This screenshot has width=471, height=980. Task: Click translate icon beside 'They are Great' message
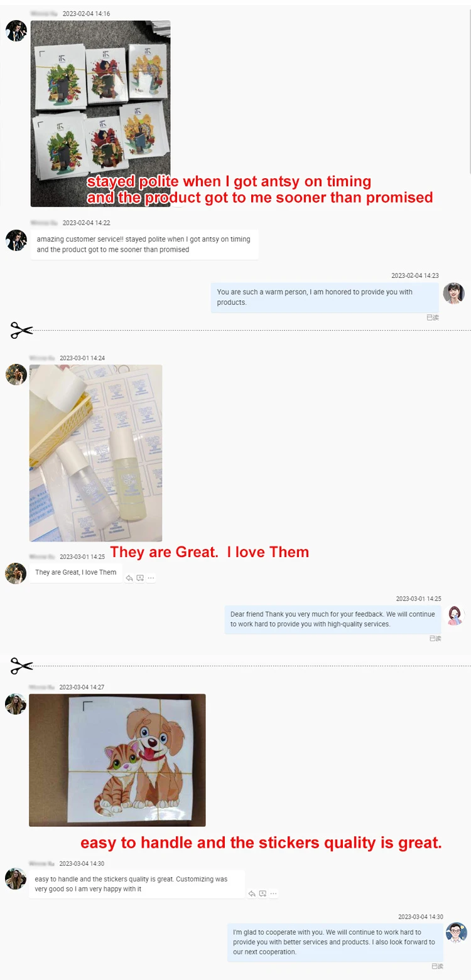click(140, 578)
